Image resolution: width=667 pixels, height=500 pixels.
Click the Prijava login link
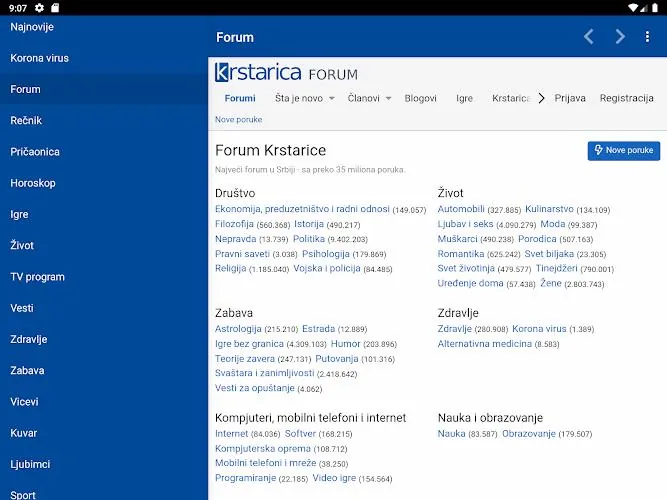pyautogui.click(x=570, y=98)
